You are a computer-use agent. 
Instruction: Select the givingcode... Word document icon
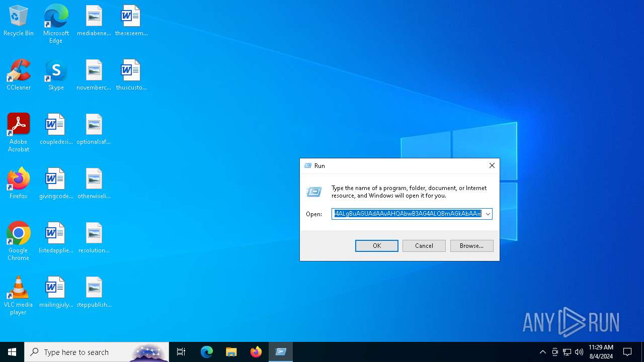tap(56, 184)
